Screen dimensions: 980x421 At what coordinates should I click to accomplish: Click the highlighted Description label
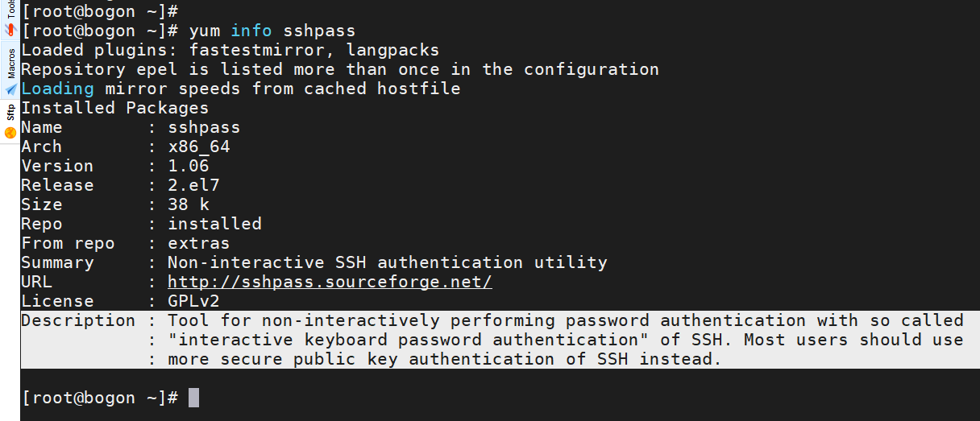(78, 320)
